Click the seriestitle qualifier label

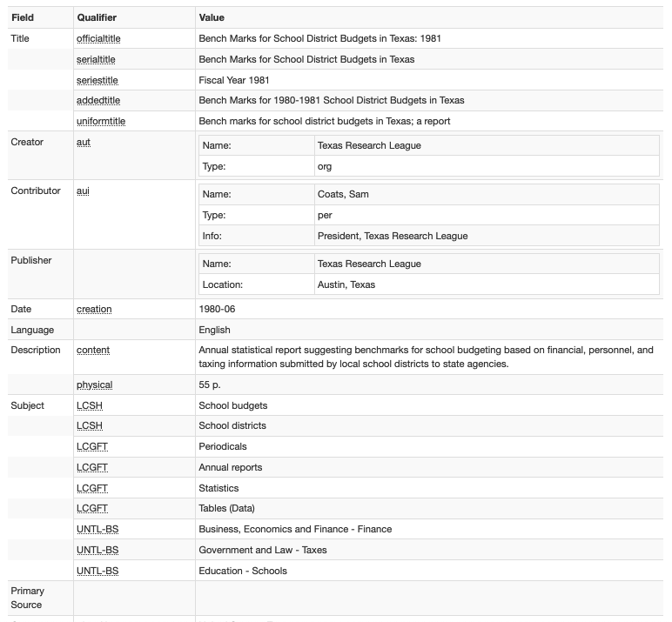(x=97, y=80)
